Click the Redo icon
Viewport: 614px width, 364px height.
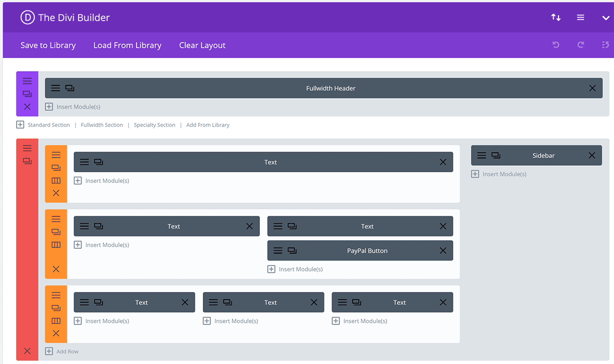pos(581,45)
